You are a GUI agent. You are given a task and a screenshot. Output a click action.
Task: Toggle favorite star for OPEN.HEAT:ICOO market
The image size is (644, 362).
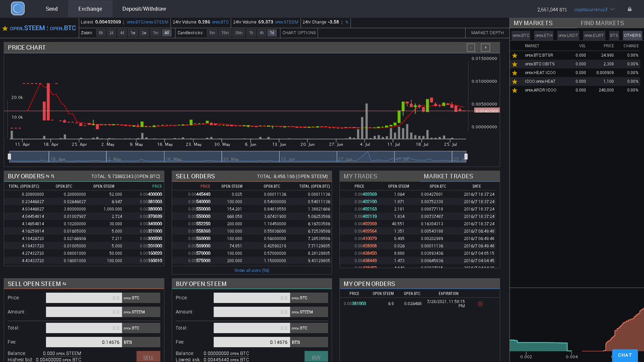coord(515,73)
